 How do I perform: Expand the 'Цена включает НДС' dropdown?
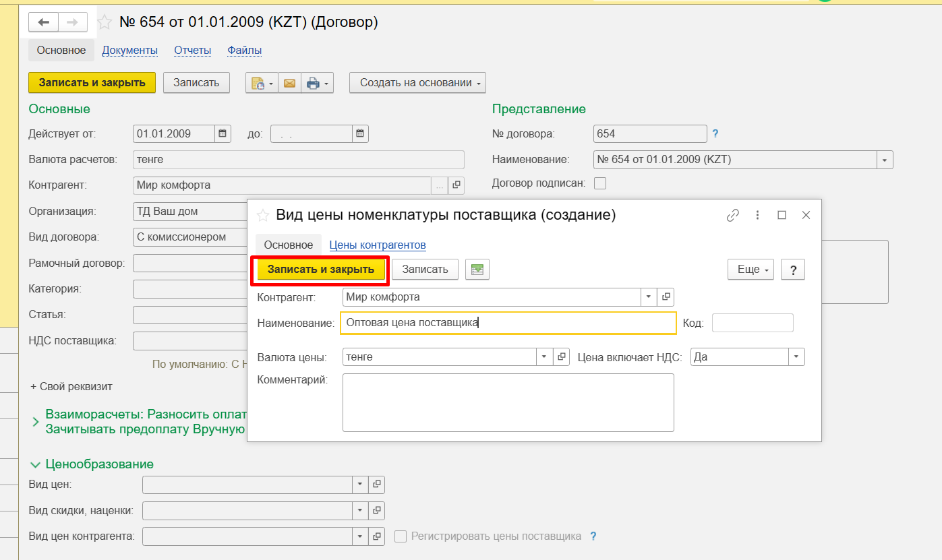796,357
